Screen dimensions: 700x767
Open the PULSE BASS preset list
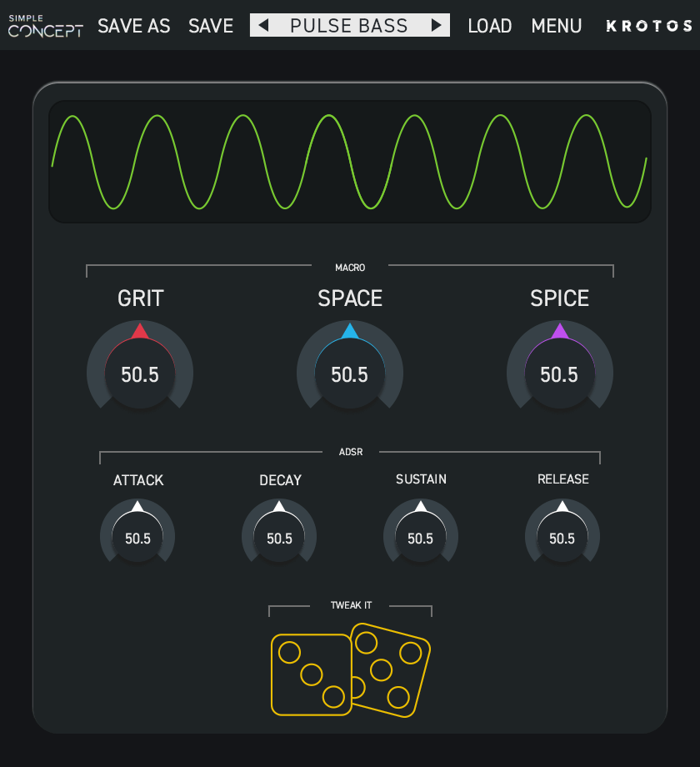click(349, 26)
